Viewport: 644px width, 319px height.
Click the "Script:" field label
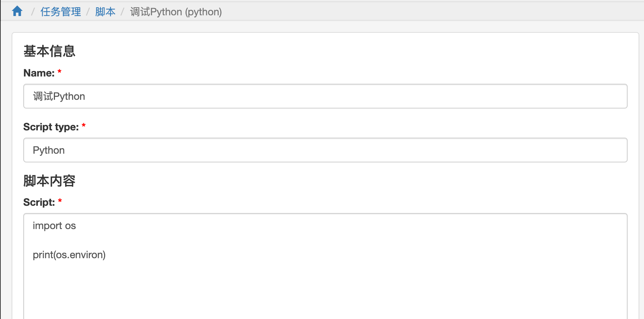[39, 202]
